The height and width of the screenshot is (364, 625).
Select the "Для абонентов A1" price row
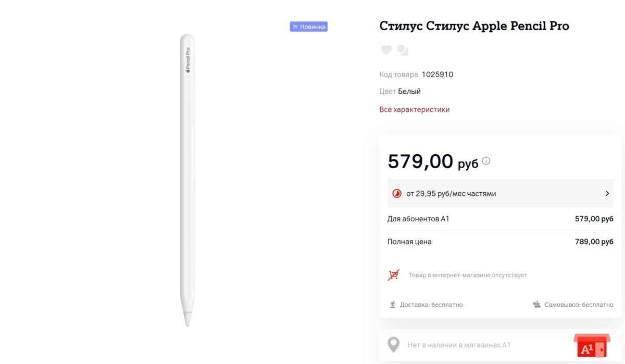tap(500, 219)
